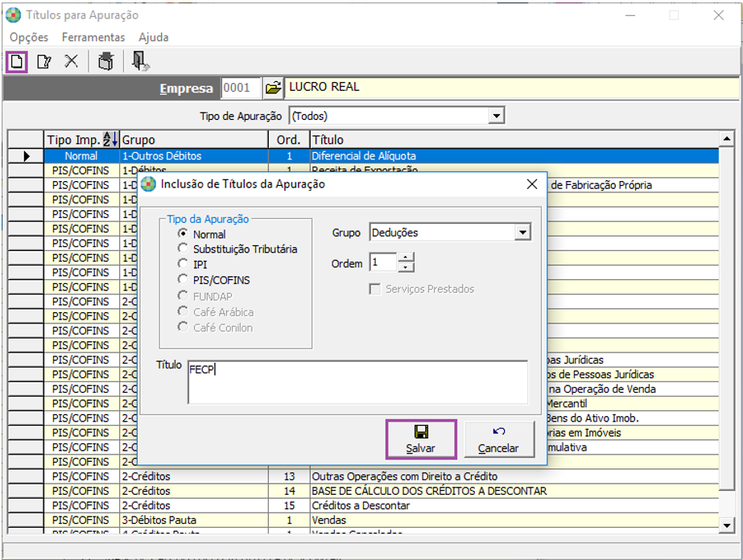
Task: Click the Normal cell in Tipo Imp. column
Action: coord(81,156)
